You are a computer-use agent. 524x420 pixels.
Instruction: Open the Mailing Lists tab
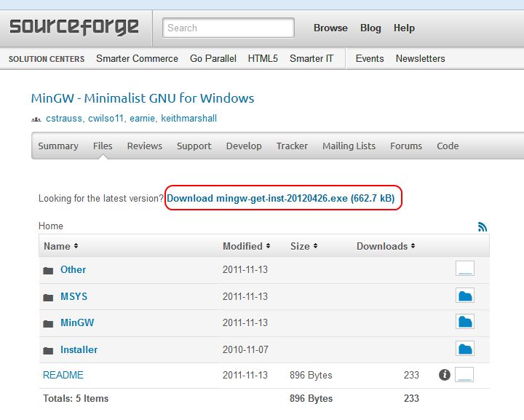(349, 146)
